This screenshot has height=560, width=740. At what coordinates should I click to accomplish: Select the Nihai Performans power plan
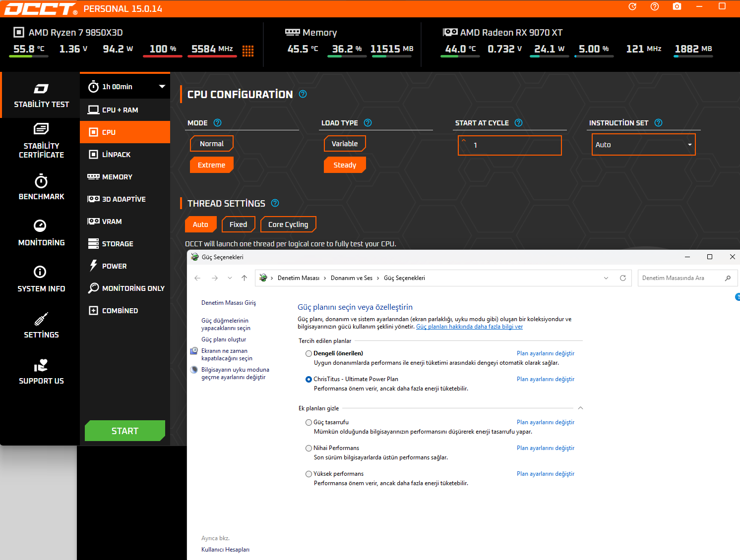(x=308, y=448)
